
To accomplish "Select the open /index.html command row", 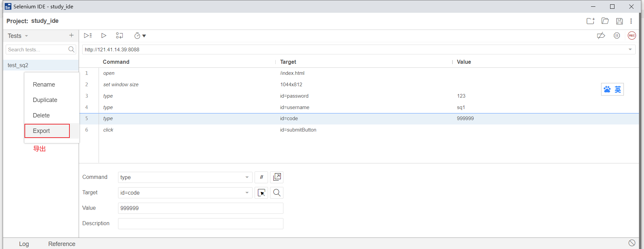I will point(359,73).
